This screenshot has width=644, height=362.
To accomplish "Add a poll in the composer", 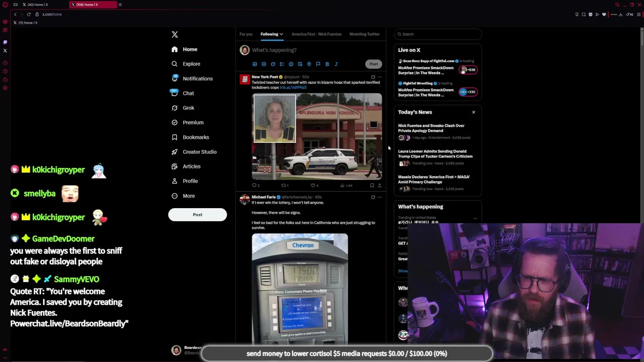I will pos(282,64).
